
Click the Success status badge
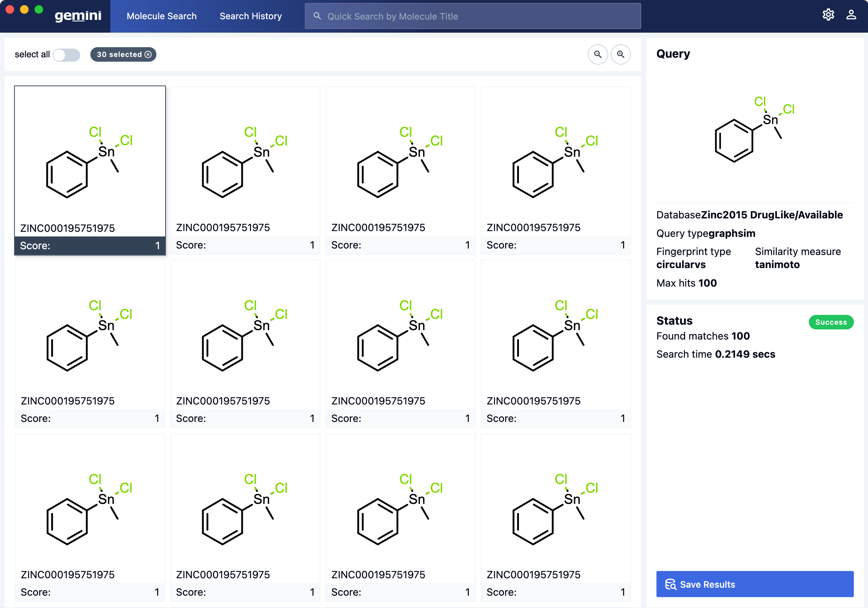point(831,322)
